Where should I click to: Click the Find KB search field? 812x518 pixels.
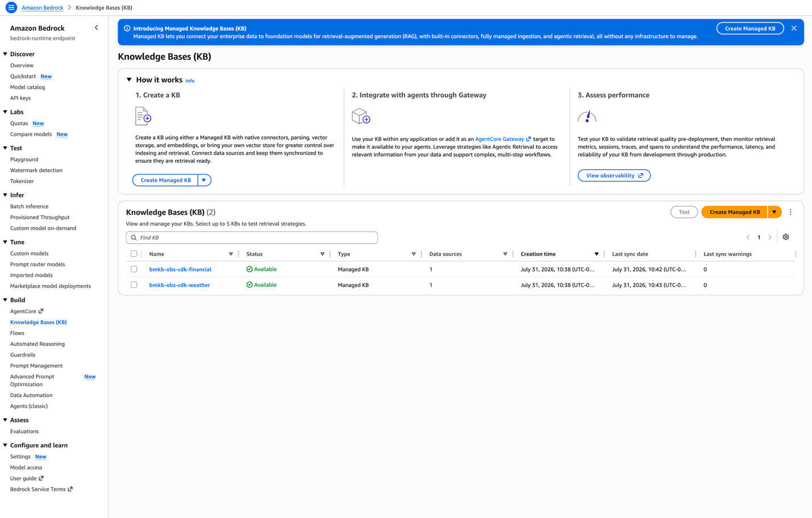pyautogui.click(x=252, y=237)
